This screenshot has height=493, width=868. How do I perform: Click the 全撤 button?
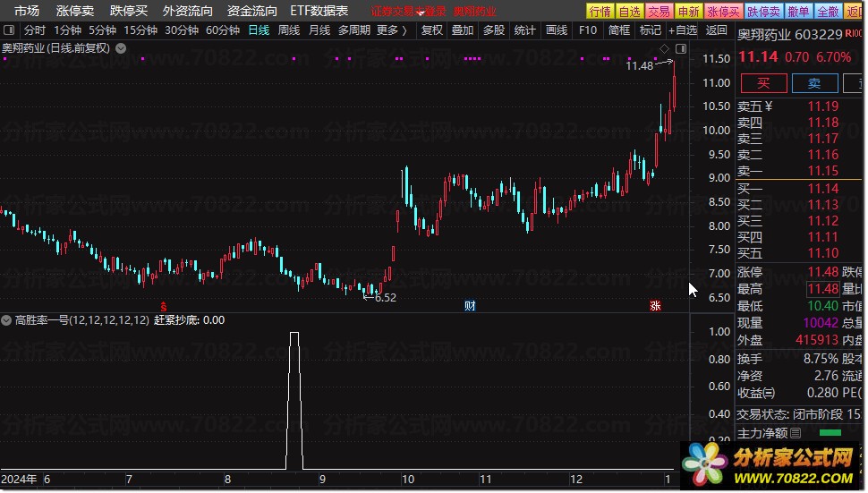(828, 11)
